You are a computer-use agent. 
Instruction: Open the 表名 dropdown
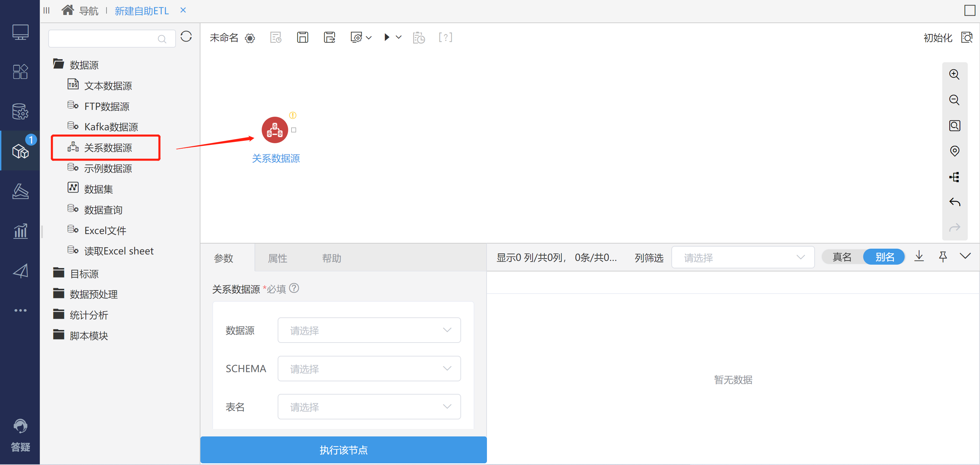[x=369, y=407]
